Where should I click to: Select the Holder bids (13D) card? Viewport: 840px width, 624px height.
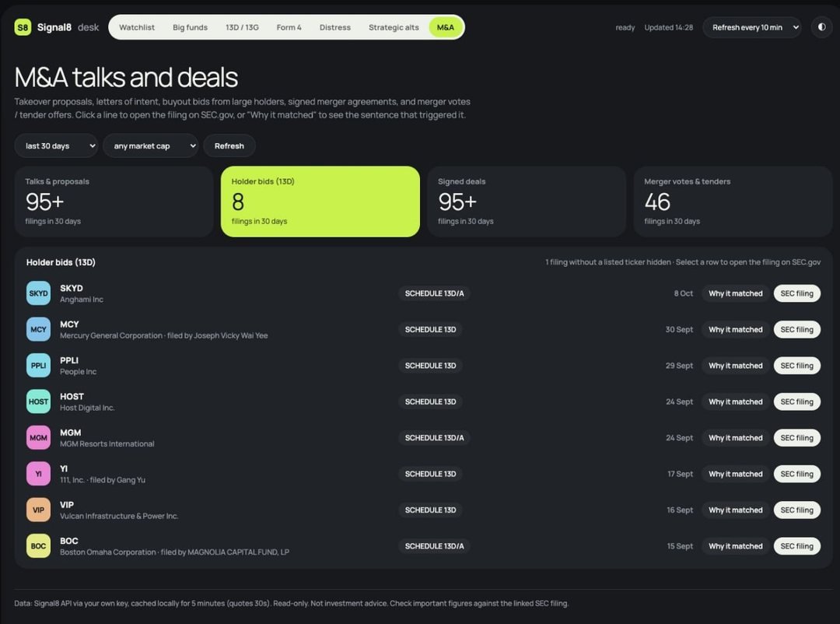(x=320, y=202)
